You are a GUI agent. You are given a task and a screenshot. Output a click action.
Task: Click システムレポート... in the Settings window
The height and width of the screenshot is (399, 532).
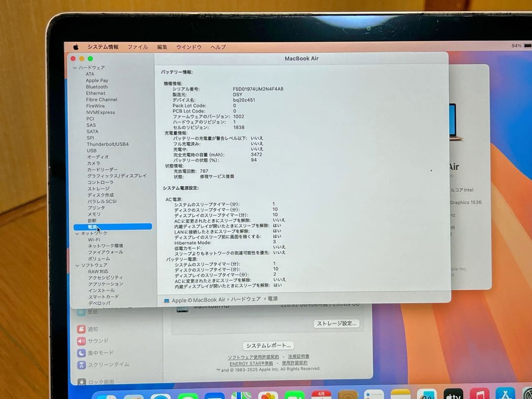pos(268,346)
